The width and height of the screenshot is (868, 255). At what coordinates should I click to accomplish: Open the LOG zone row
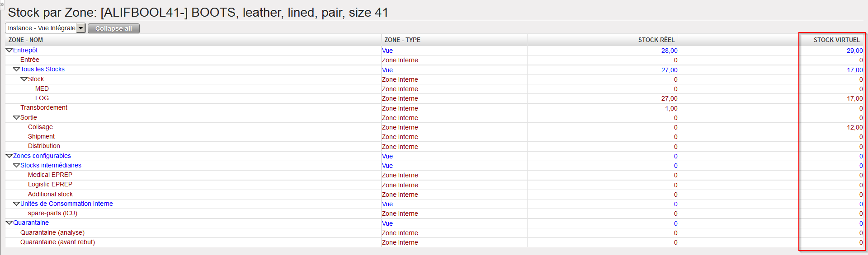pos(42,98)
